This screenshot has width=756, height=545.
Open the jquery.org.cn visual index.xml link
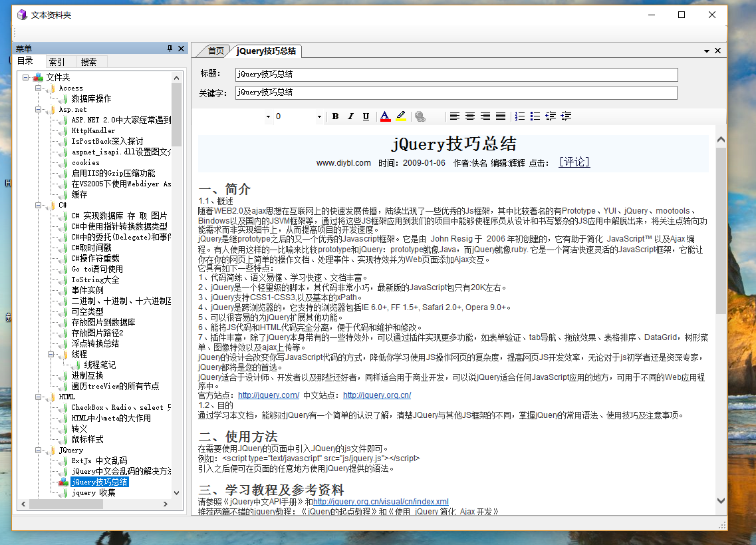tap(381, 502)
